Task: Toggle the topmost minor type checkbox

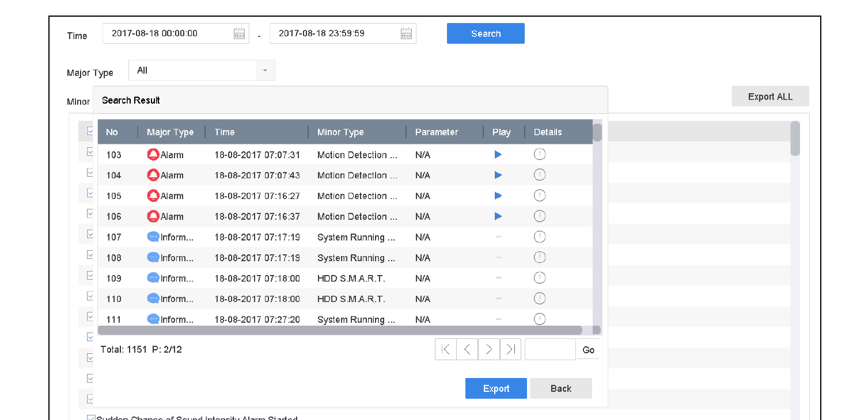Action: [x=90, y=131]
